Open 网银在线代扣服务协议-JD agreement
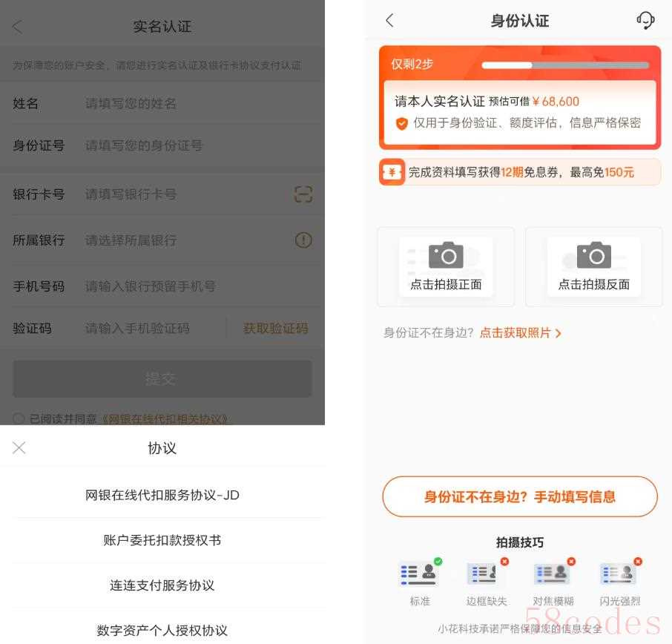Image resolution: width=672 pixels, height=644 pixels. (x=162, y=495)
